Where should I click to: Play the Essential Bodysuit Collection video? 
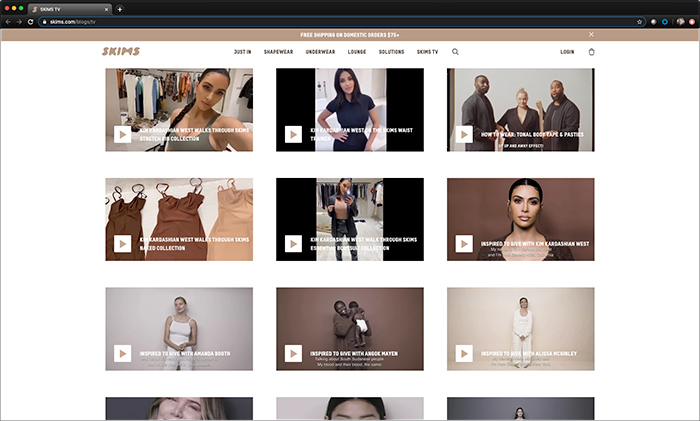(293, 244)
